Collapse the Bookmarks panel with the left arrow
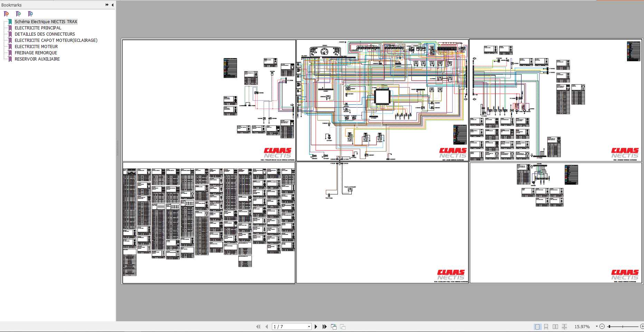This screenshot has height=332, width=644. point(112,5)
